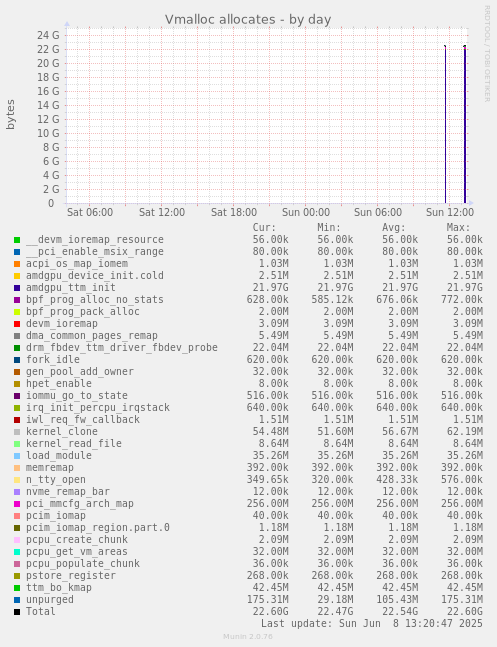Click the green __devm_ioremap_resource legend swatch
The width and height of the screenshot is (497, 647).
coord(17,240)
